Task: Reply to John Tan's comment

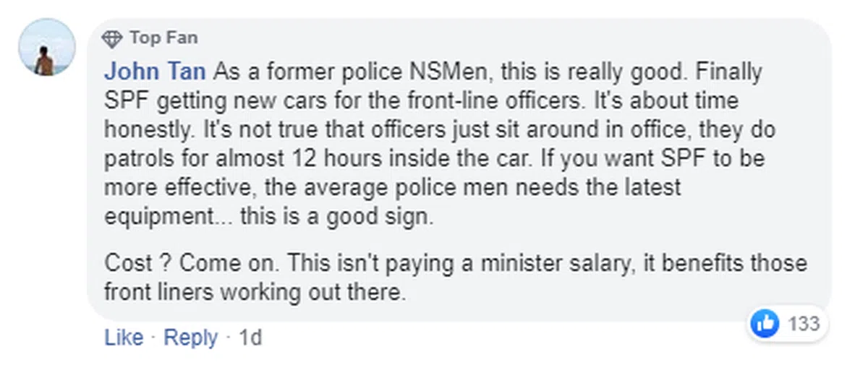Action: [x=190, y=338]
